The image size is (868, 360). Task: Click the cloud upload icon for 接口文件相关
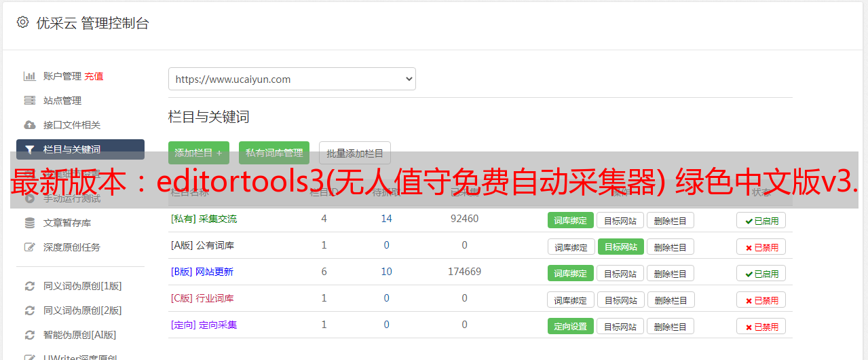29,125
